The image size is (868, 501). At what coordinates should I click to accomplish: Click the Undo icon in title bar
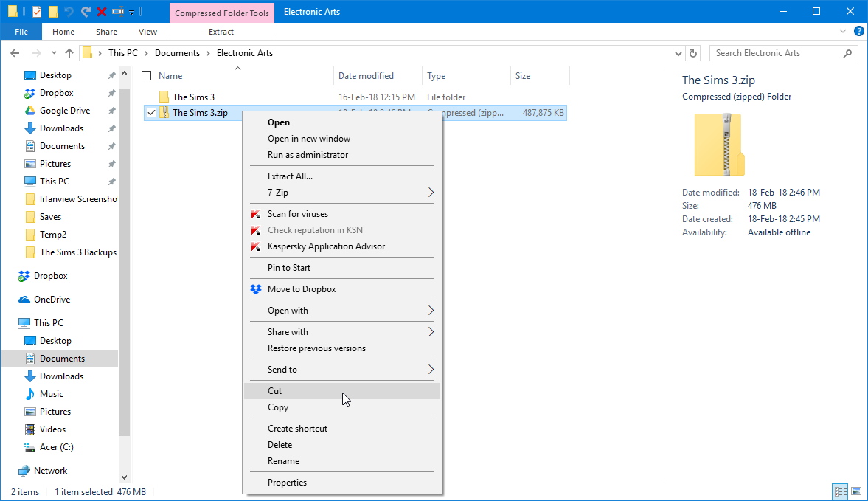tap(69, 11)
